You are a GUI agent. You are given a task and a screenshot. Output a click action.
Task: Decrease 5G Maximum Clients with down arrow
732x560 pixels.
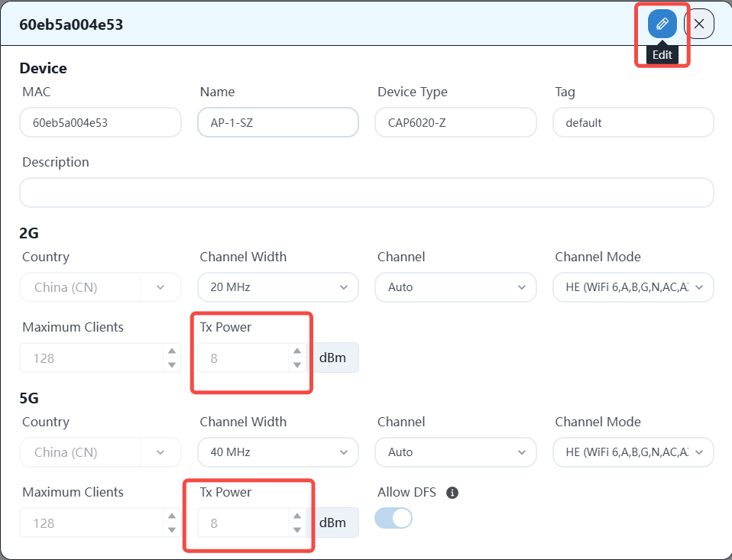pyautogui.click(x=172, y=529)
